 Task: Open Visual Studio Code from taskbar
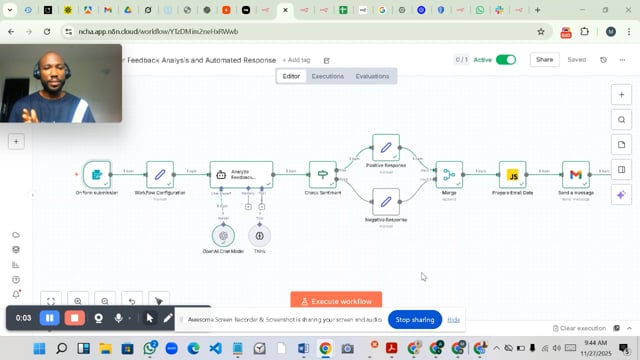coord(216,349)
